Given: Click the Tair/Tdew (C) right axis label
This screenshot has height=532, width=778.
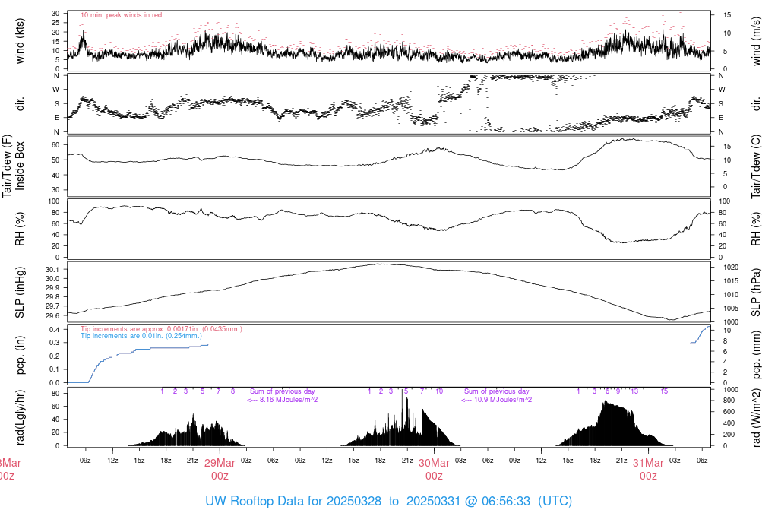Looking at the screenshot, I should point(756,166).
